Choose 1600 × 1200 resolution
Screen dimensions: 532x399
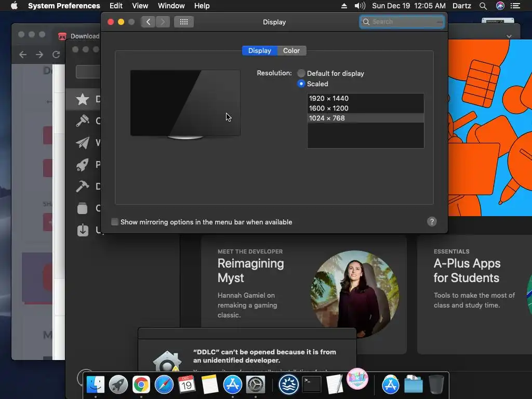pos(365,108)
